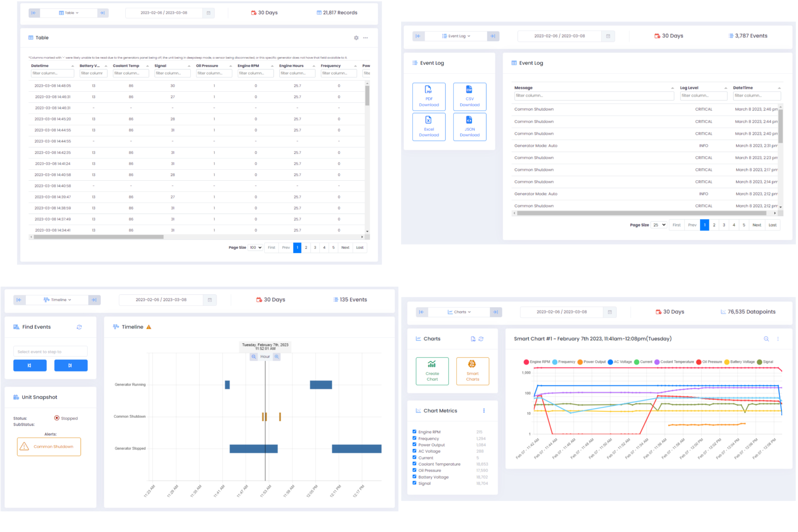This screenshot has height=532, width=798.
Task: Open the Table Page Size dropdown
Action: pyautogui.click(x=255, y=248)
